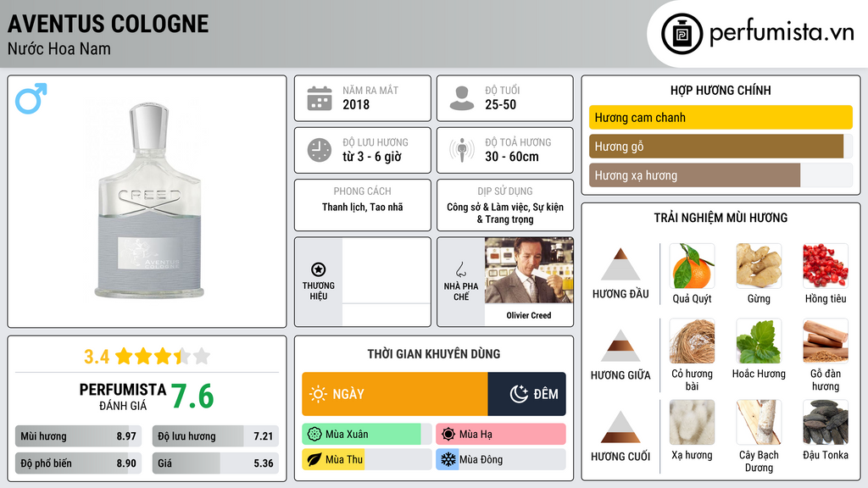
Task: Click the moon icon in Đêm bar
Action: click(x=519, y=394)
